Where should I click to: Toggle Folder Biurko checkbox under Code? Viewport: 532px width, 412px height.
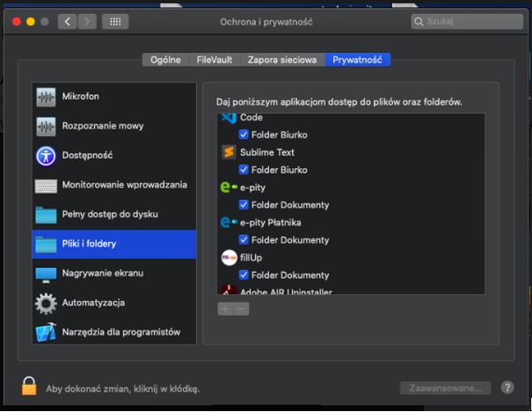[244, 135]
